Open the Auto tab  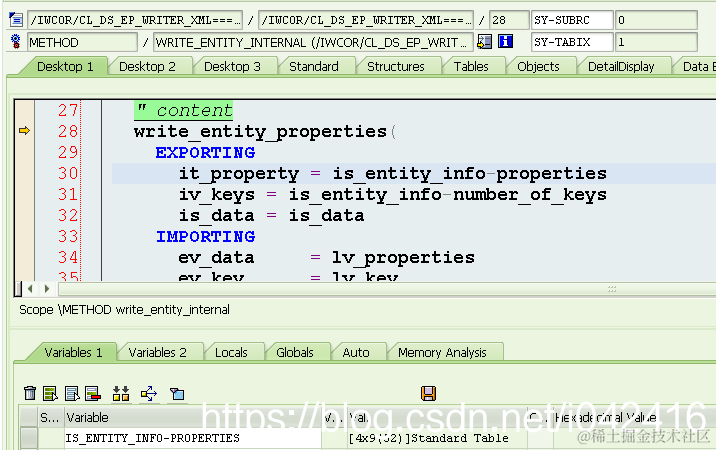click(x=356, y=352)
